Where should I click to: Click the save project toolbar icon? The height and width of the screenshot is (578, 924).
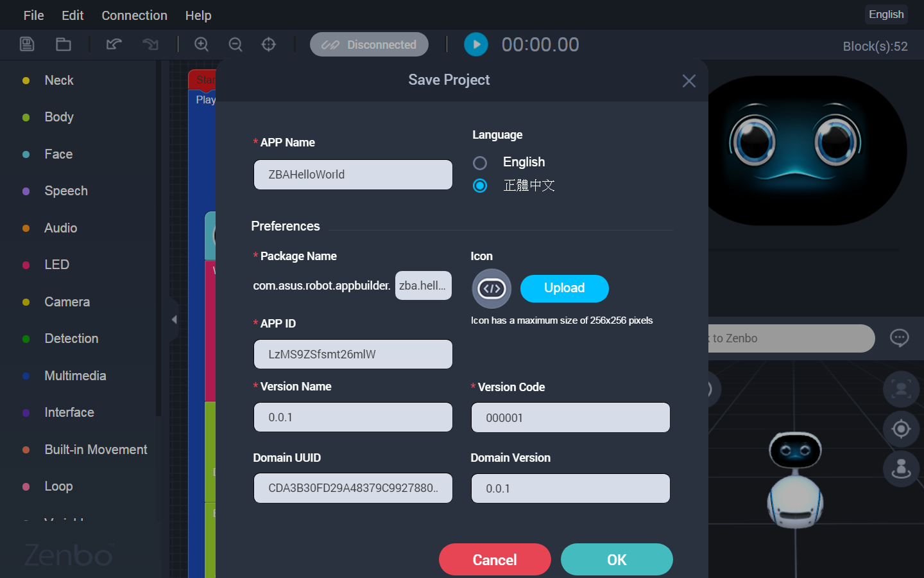pyautogui.click(x=27, y=44)
